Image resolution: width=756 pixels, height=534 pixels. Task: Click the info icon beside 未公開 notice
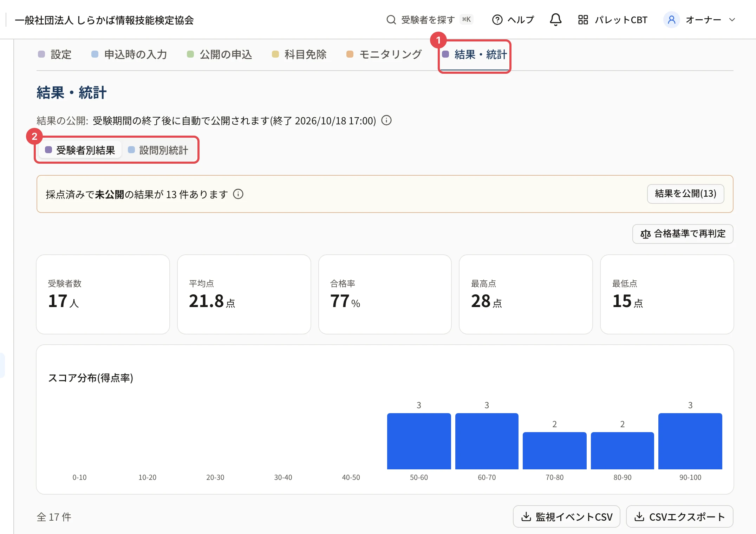pyautogui.click(x=238, y=194)
